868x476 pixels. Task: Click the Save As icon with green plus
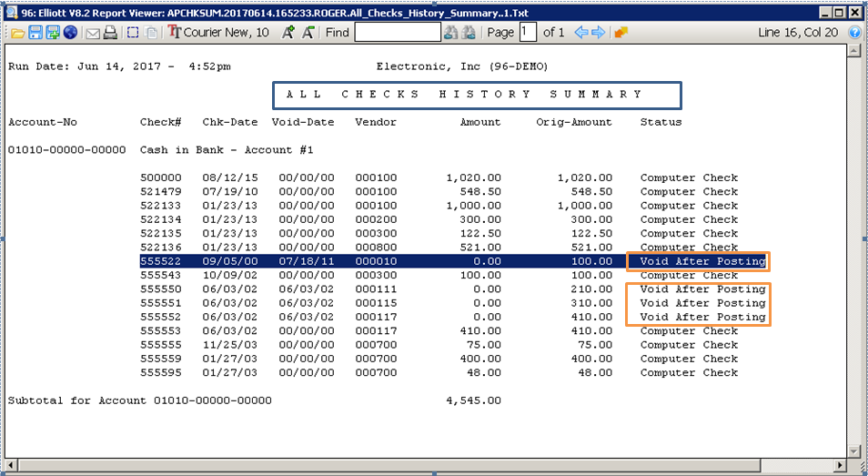53,33
